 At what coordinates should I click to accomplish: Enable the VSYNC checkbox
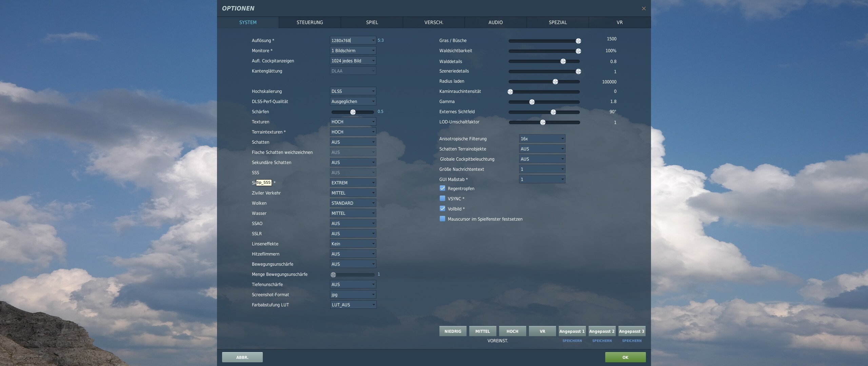pos(442,198)
